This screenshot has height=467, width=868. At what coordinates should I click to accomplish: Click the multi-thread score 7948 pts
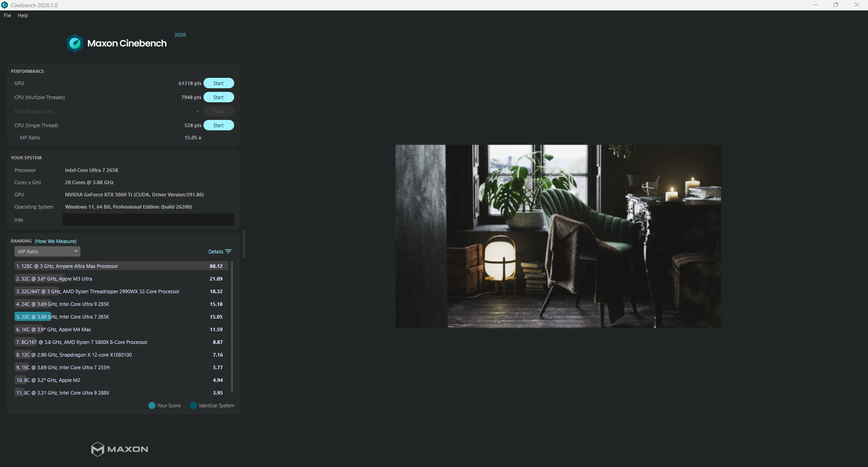pos(191,97)
